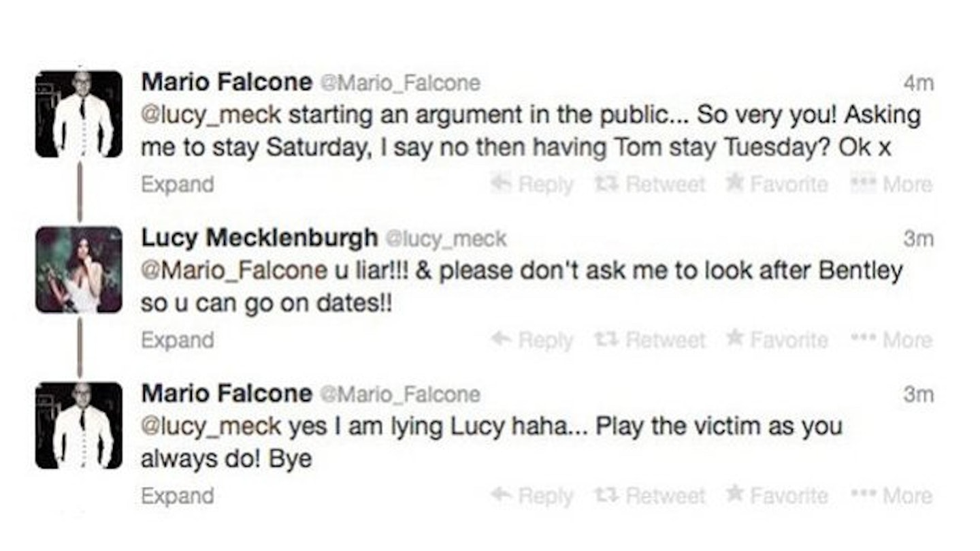Screen dimensions: 980x551
Task: Expand Lucy Mecklenburgh's tweet
Action: (x=177, y=340)
